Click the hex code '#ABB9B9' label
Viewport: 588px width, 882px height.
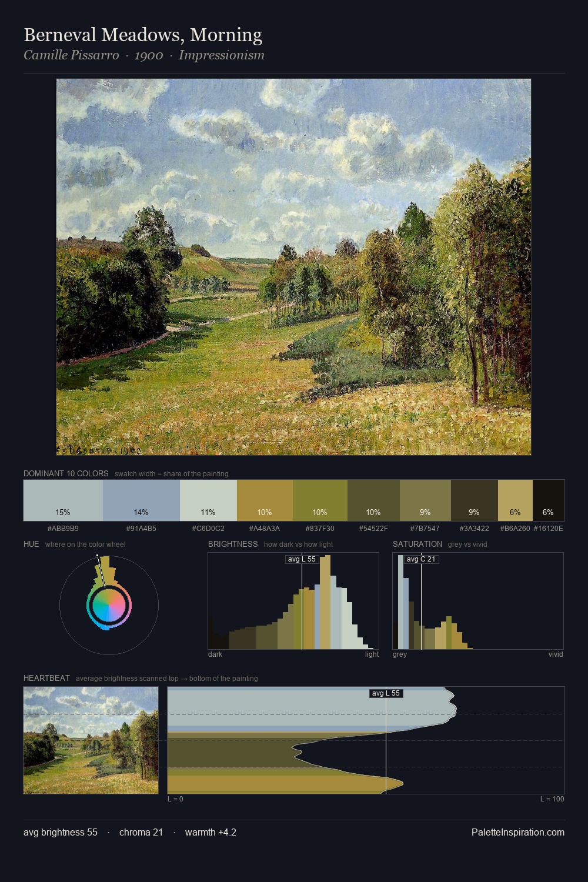tap(63, 529)
